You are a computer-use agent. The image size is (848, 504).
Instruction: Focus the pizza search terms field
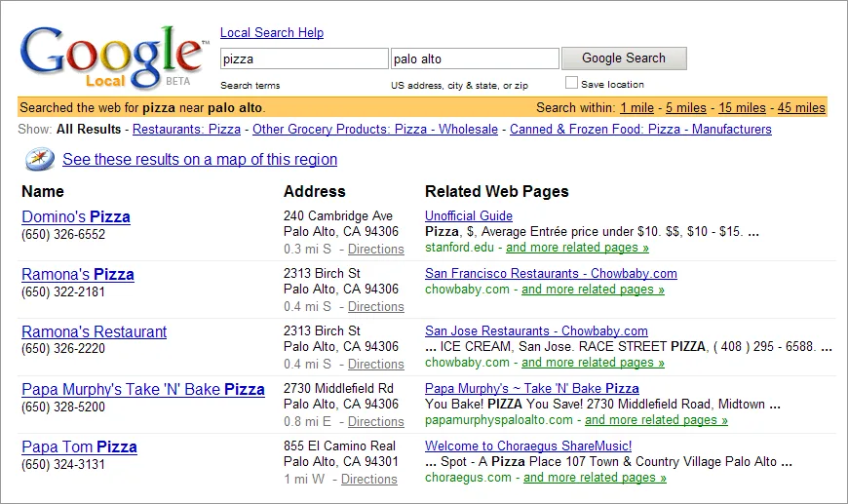304,58
